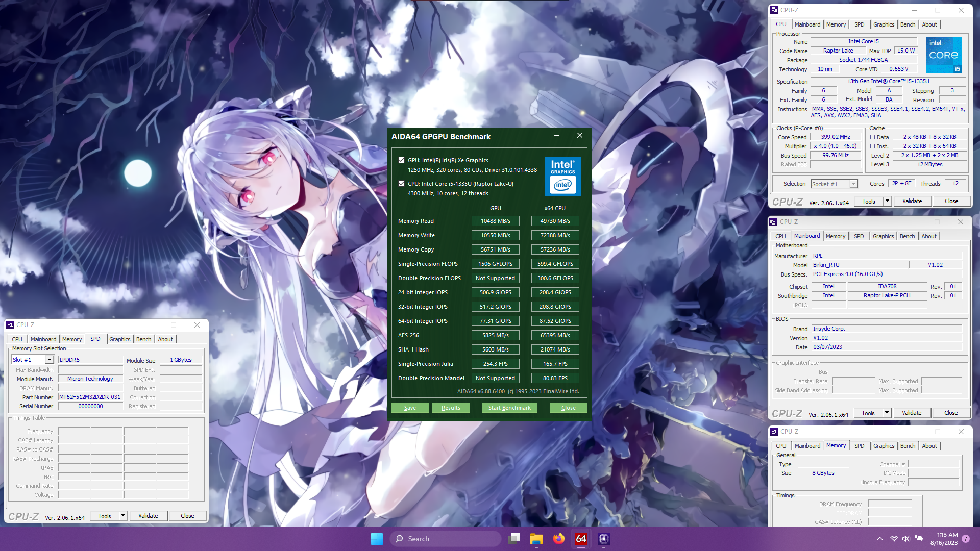Screen dimensions: 980x551
Task: Show hidden system tray icons
Action: tap(879, 539)
